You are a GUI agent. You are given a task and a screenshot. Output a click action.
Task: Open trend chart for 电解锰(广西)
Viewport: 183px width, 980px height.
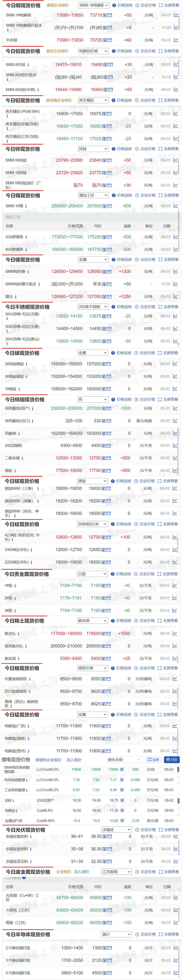tap(175, 726)
